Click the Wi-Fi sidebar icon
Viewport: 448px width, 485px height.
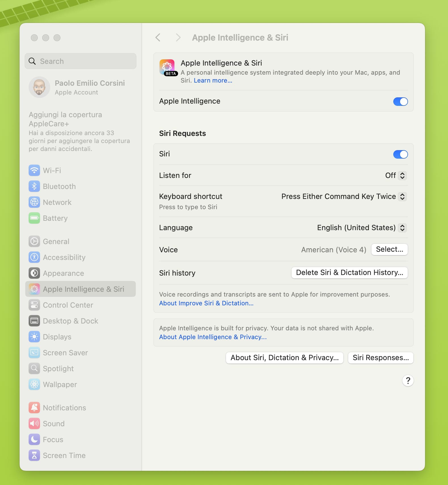(34, 170)
